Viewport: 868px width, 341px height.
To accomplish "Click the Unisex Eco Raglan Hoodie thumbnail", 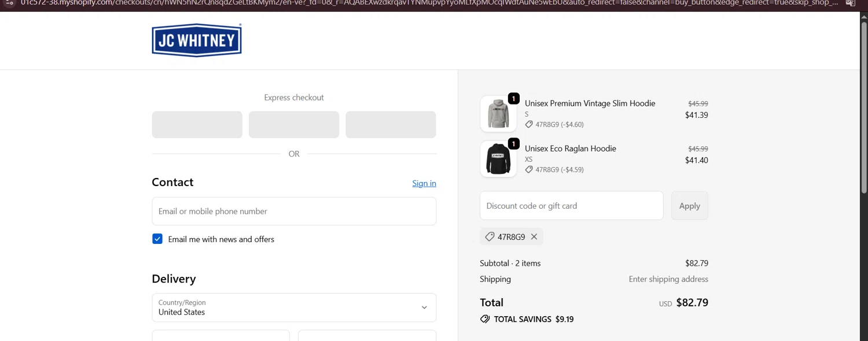I will point(498,159).
